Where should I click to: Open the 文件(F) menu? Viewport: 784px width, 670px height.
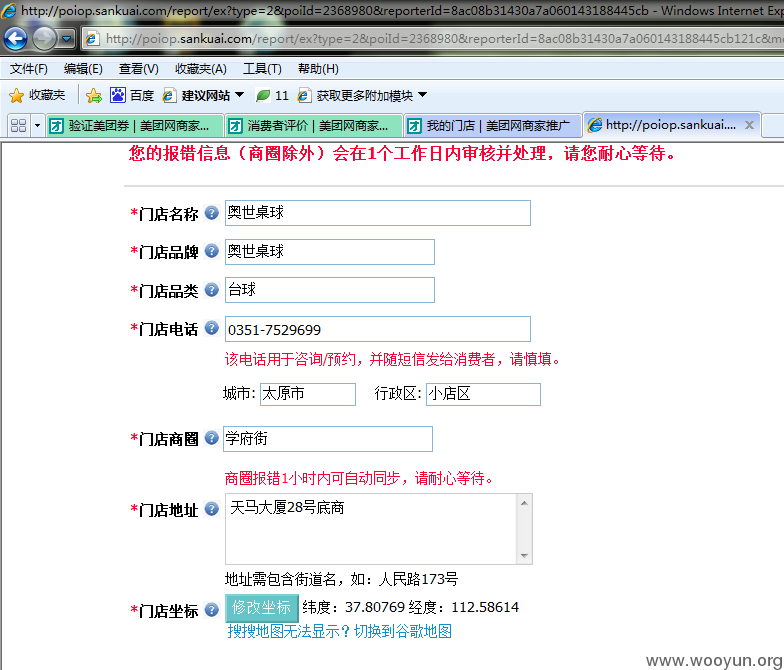[28, 69]
